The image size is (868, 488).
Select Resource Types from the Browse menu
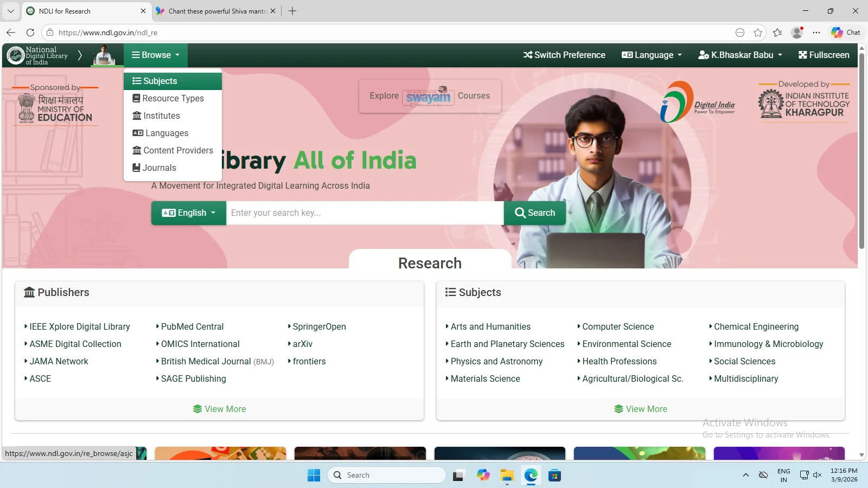(x=173, y=98)
